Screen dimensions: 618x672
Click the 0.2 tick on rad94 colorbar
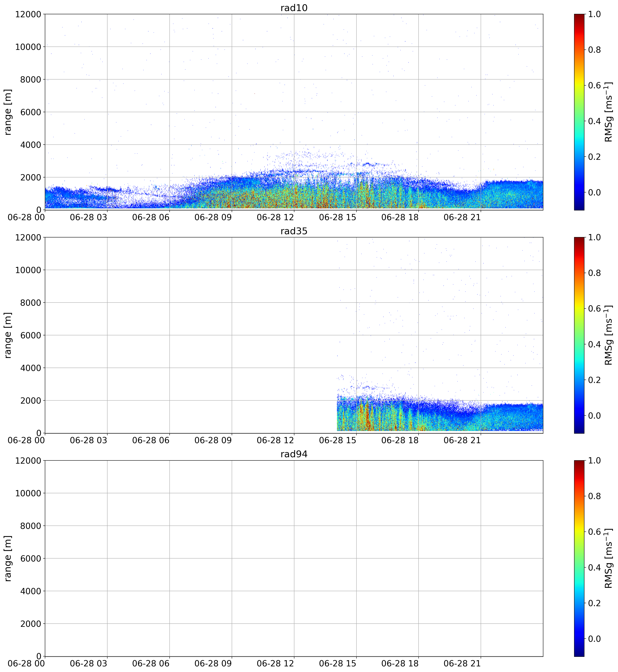coord(594,603)
